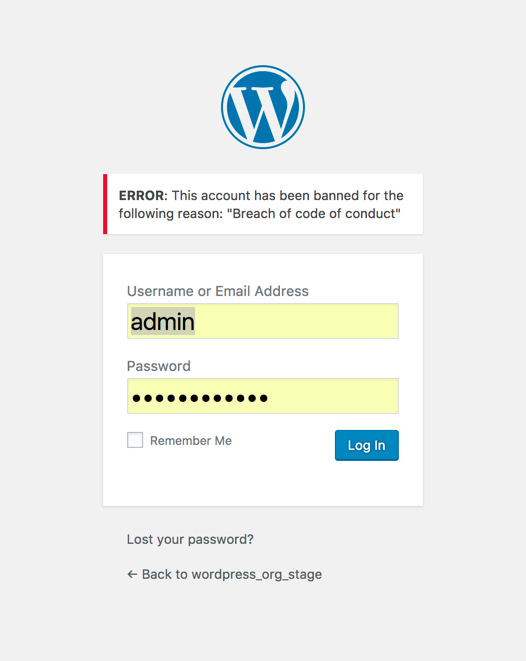The height and width of the screenshot is (661, 526).
Task: Click blank area of login form below Log In
Action: pos(263,484)
